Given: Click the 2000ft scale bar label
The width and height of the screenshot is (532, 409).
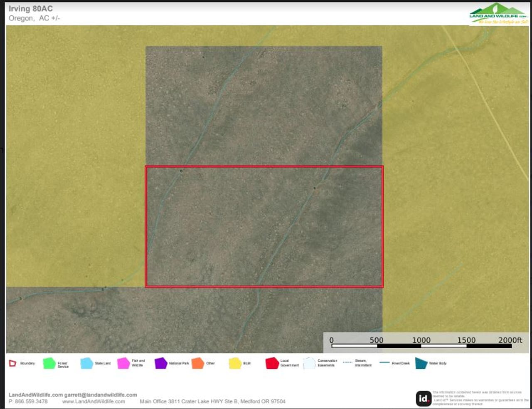Looking at the screenshot, I should [510, 340].
